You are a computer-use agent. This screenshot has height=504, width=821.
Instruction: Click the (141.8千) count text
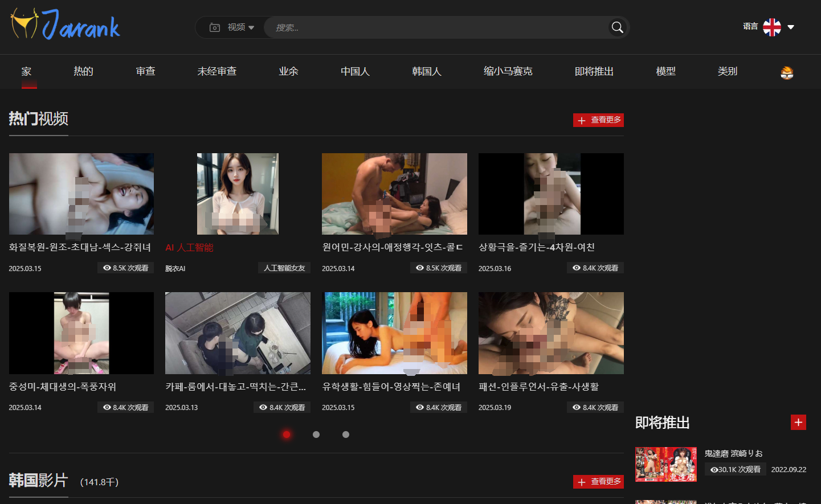tap(99, 482)
